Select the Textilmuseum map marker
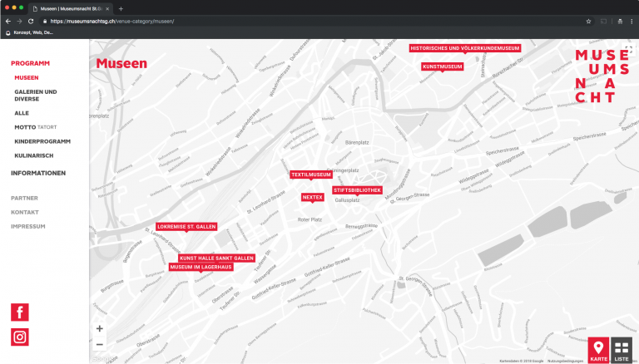Image resolution: width=639 pixels, height=364 pixels. (311, 175)
